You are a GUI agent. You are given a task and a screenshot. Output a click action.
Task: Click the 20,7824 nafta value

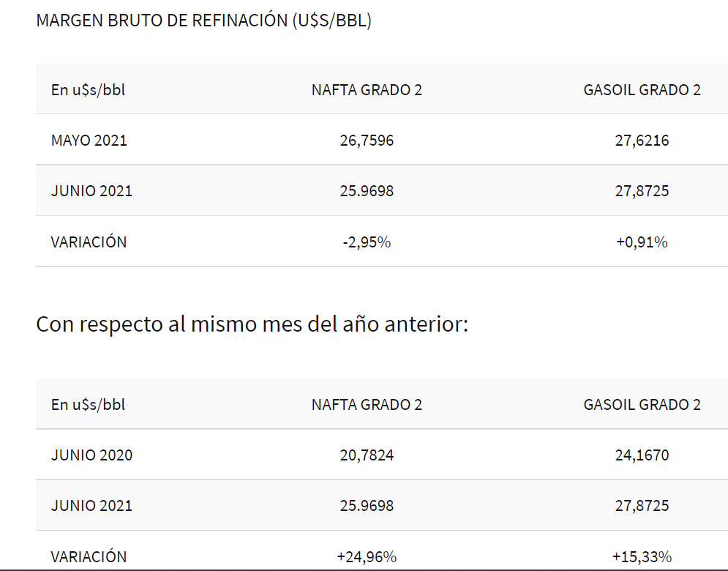coord(367,455)
